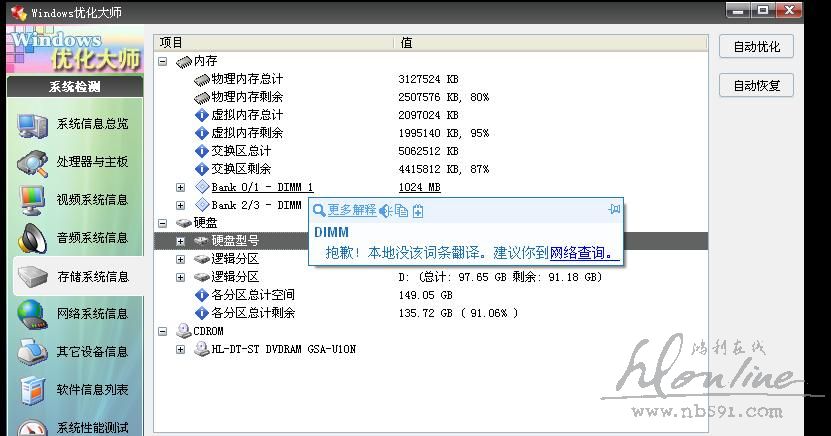Select 视频系统信息 monitor icon
The height and width of the screenshot is (436, 831).
[33, 200]
